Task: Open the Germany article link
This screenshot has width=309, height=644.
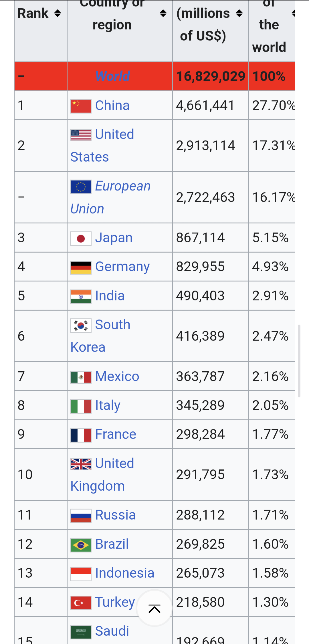Action: [x=122, y=267]
